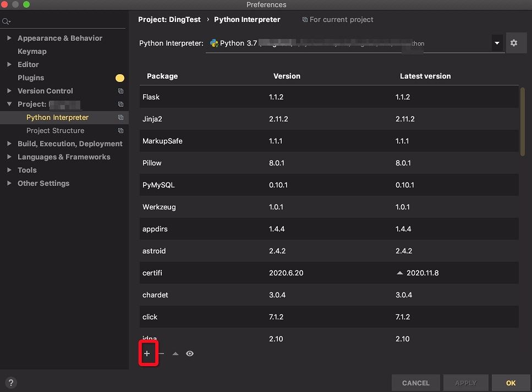Open the Python Interpreter dropdown
The height and width of the screenshot is (392, 532).
pos(497,42)
